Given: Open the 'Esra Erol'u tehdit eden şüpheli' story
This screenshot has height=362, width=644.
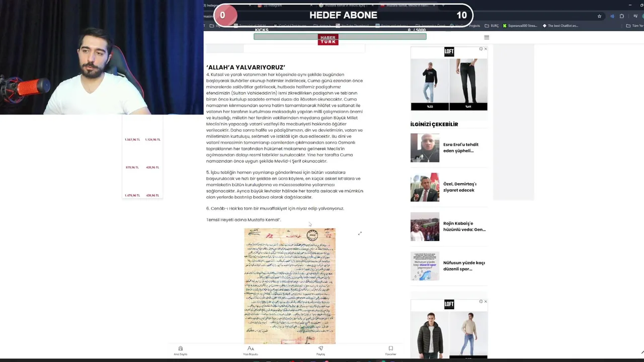Looking at the screenshot, I should [461, 148].
